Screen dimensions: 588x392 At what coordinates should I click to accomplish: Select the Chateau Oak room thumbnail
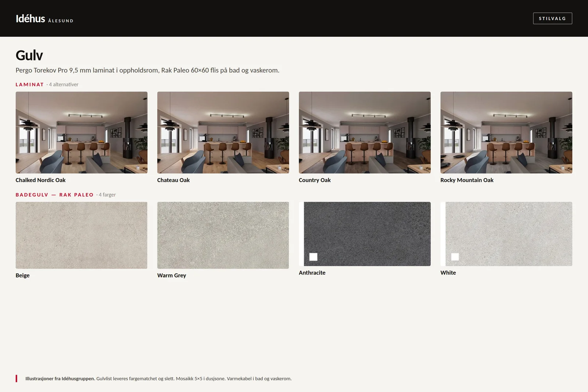click(x=223, y=132)
